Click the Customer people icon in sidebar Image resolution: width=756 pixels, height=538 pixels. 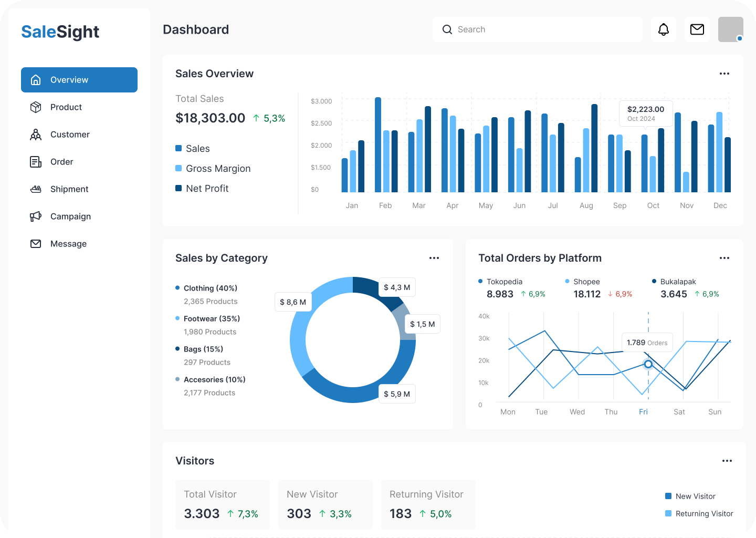click(x=36, y=134)
